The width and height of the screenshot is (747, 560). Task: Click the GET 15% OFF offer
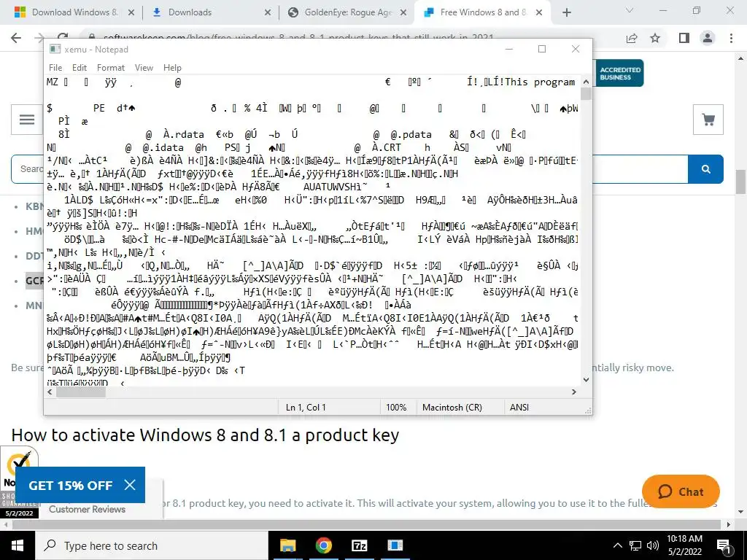click(x=71, y=485)
